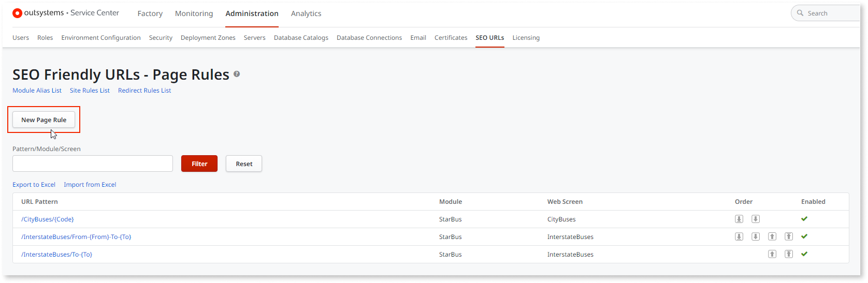This screenshot has height=283, width=868.
Task: Move InterstateBuses/To-{To} rule to top
Action: (x=789, y=254)
